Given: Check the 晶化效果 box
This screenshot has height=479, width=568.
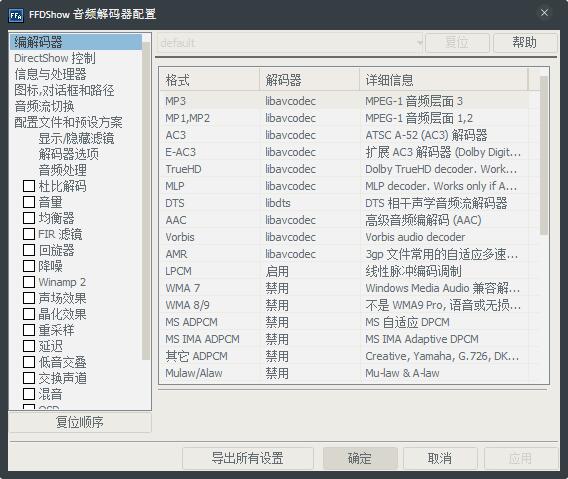Looking at the screenshot, I should pyautogui.click(x=29, y=314).
